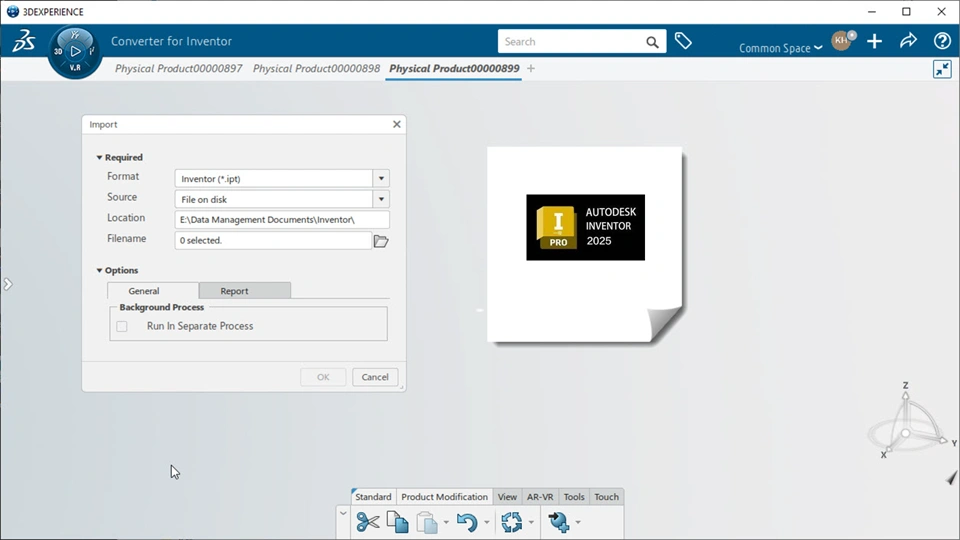This screenshot has width=960, height=540.
Task: Click the Cut scissors tool
Action: tap(367, 522)
